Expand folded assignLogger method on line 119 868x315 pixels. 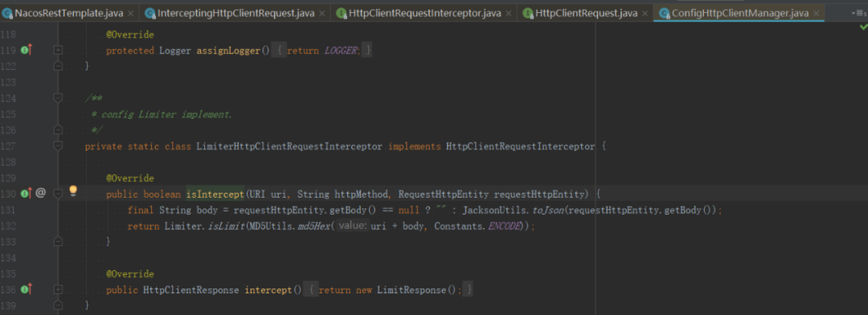[58, 51]
